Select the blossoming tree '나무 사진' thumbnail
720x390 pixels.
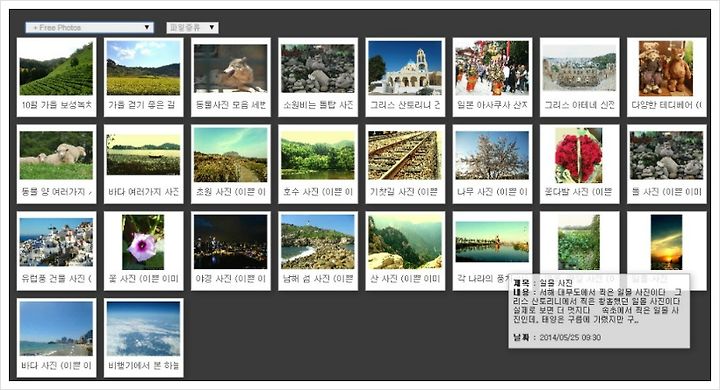tap(492, 155)
